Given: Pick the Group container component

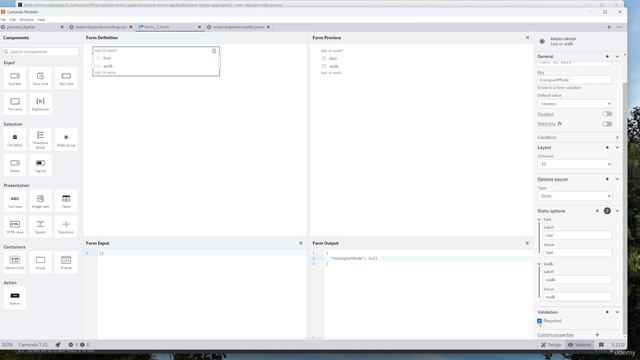Looking at the screenshot, I should [40, 262].
